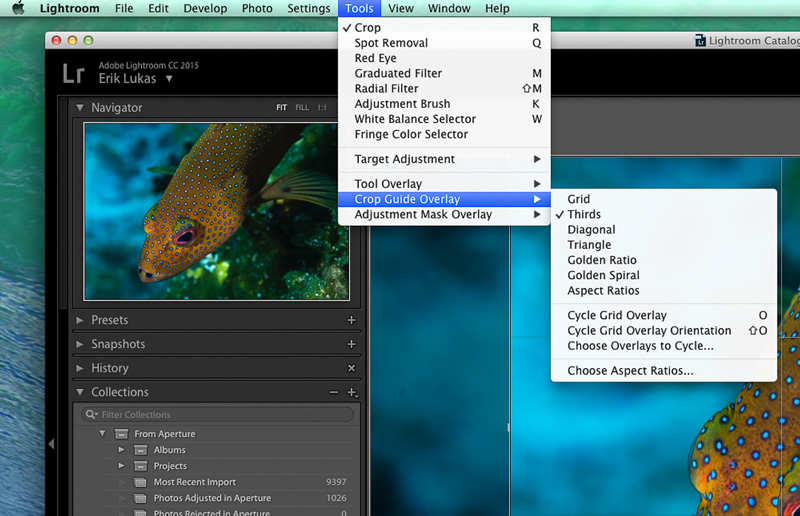
Task: Create a new snapshot with plus icon
Action: coord(351,344)
